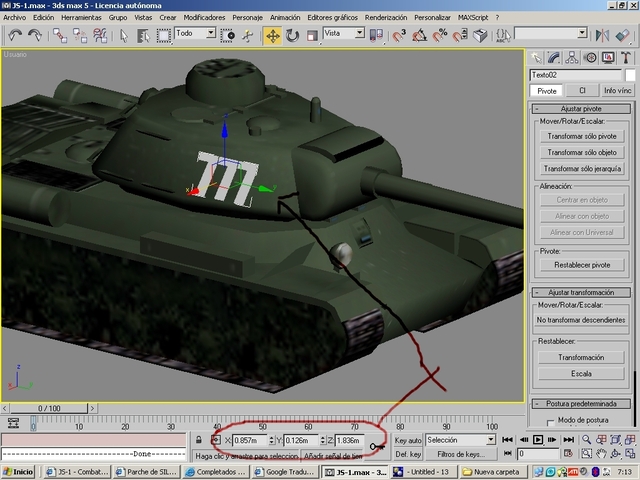
Task: Click the Use Pivot Point Center icon
Action: pos(376,36)
